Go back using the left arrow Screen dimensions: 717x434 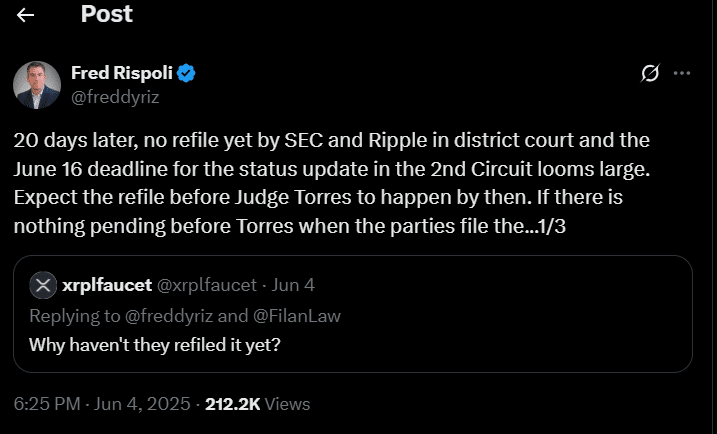[x=26, y=15]
